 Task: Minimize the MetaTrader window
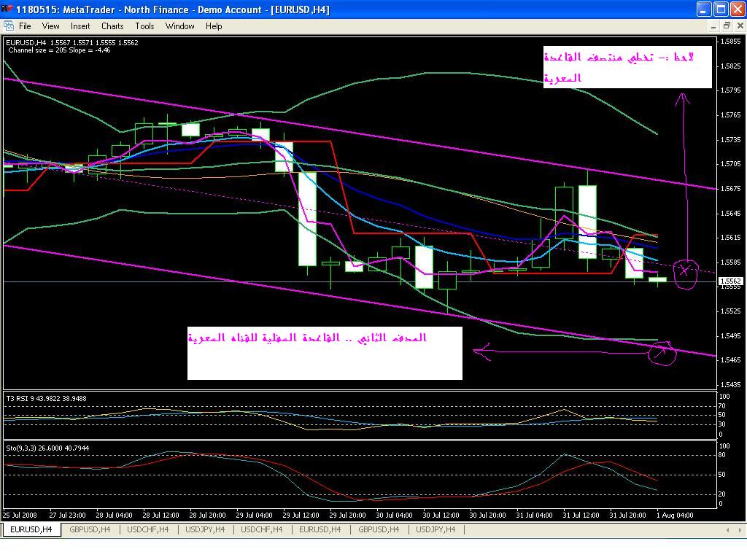[x=704, y=9]
